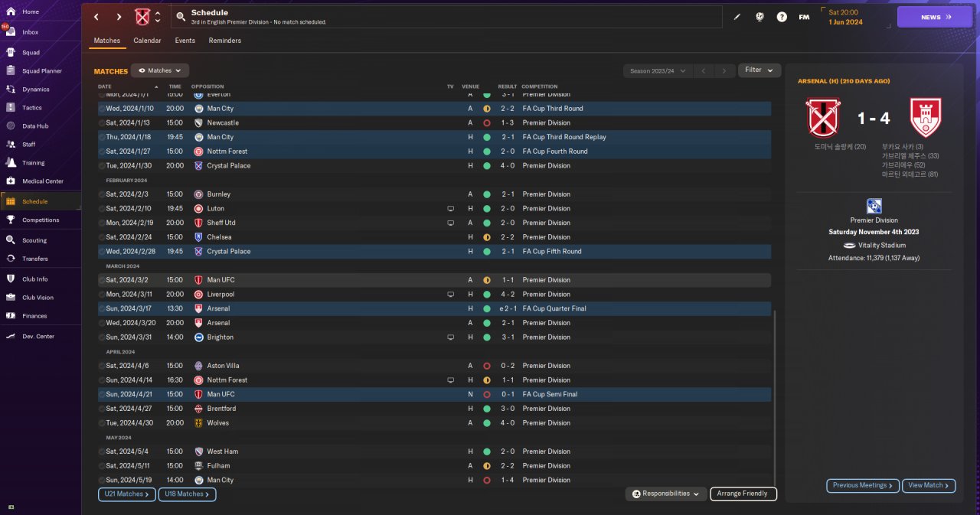
Task: Open Medical Center icon
Action: click(x=11, y=181)
